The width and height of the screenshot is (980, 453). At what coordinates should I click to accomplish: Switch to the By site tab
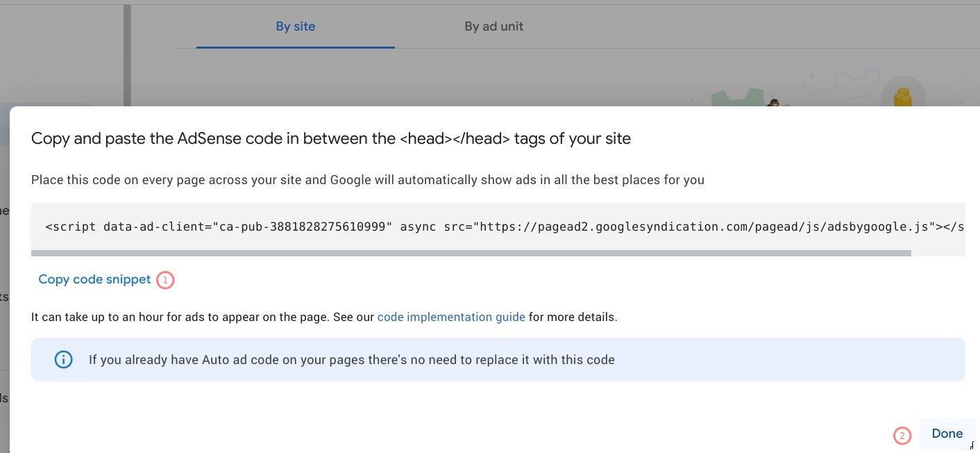pos(296,27)
